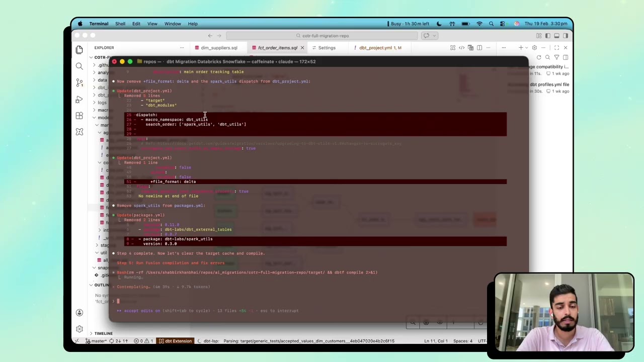Image resolution: width=644 pixels, height=362 pixels.
Task: Switch to the Settings tab
Action: pos(327,48)
